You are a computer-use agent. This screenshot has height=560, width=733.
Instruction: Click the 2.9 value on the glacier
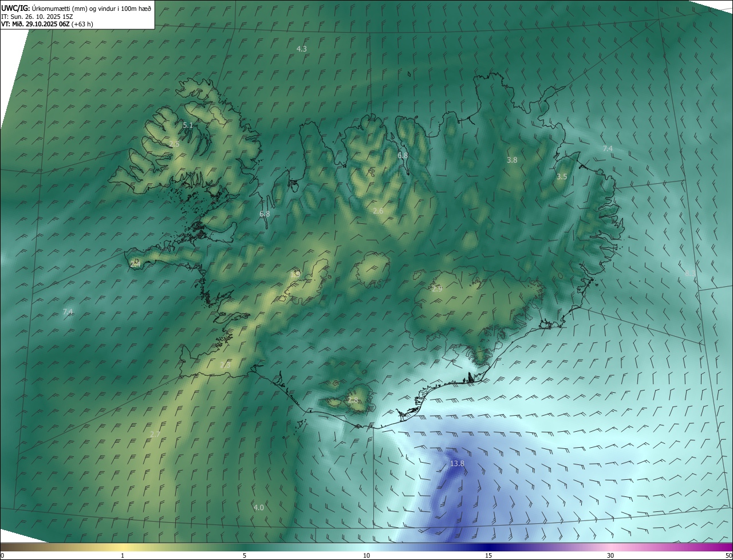(437, 289)
